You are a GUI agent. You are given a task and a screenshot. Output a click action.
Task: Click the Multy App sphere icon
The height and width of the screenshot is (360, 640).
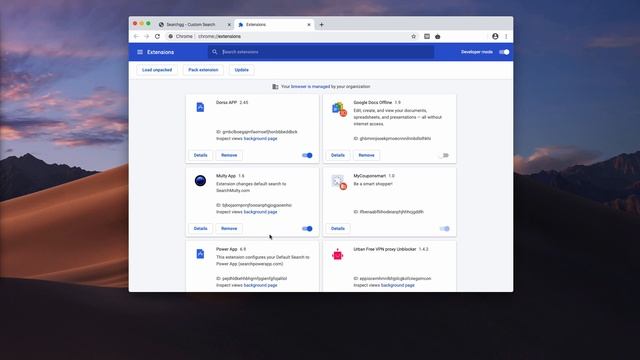pyautogui.click(x=200, y=180)
